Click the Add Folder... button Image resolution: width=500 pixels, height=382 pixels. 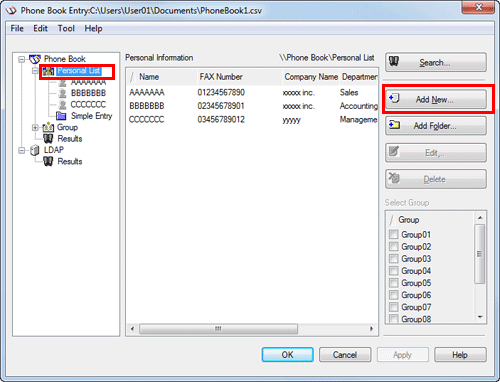pos(436,126)
